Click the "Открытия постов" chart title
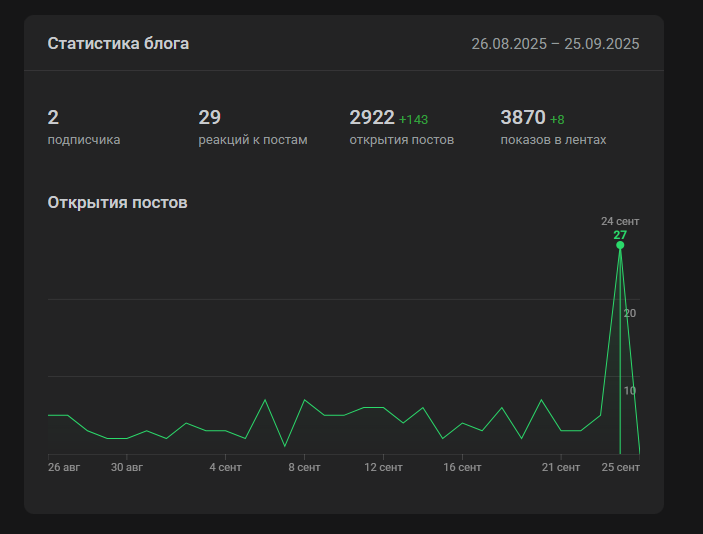The image size is (703, 534). click(118, 203)
